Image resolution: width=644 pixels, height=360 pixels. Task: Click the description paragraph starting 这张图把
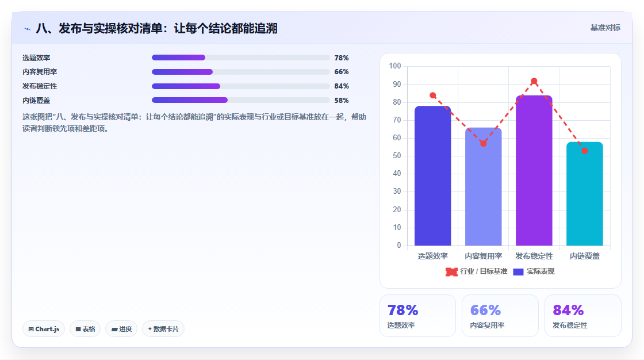194,123
